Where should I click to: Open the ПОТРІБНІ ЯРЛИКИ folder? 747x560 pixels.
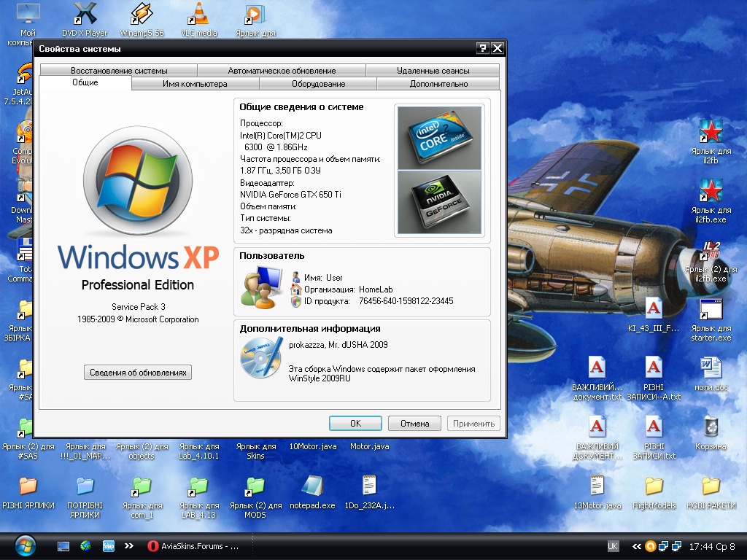(85, 486)
